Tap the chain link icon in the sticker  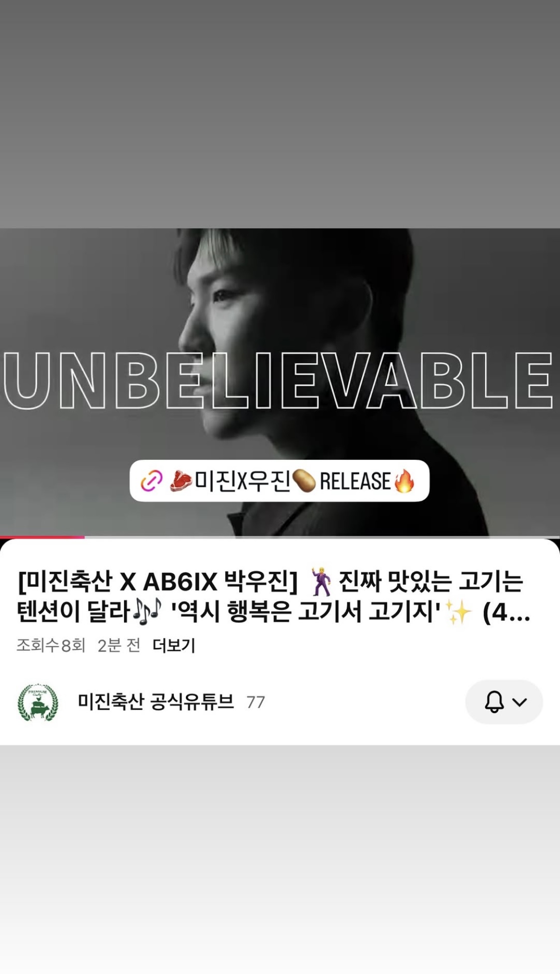coord(151,481)
